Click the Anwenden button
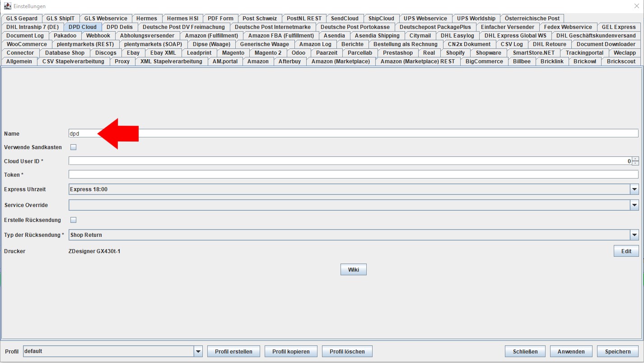Screen dimensions: 644x363 571,352
